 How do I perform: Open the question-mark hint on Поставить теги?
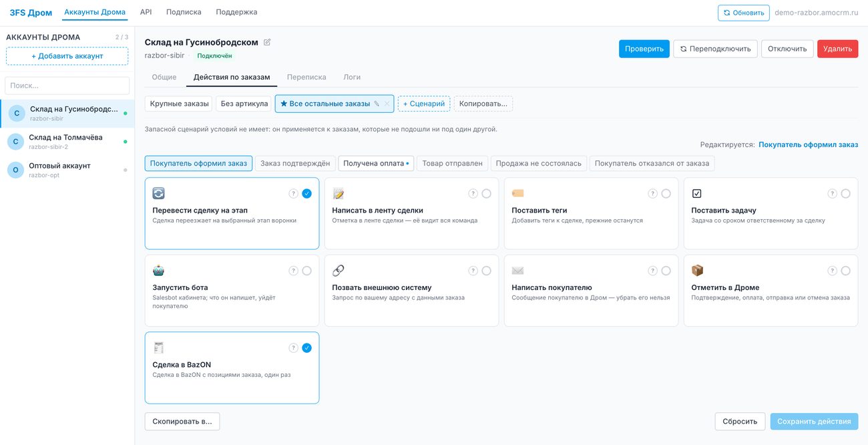(x=652, y=194)
